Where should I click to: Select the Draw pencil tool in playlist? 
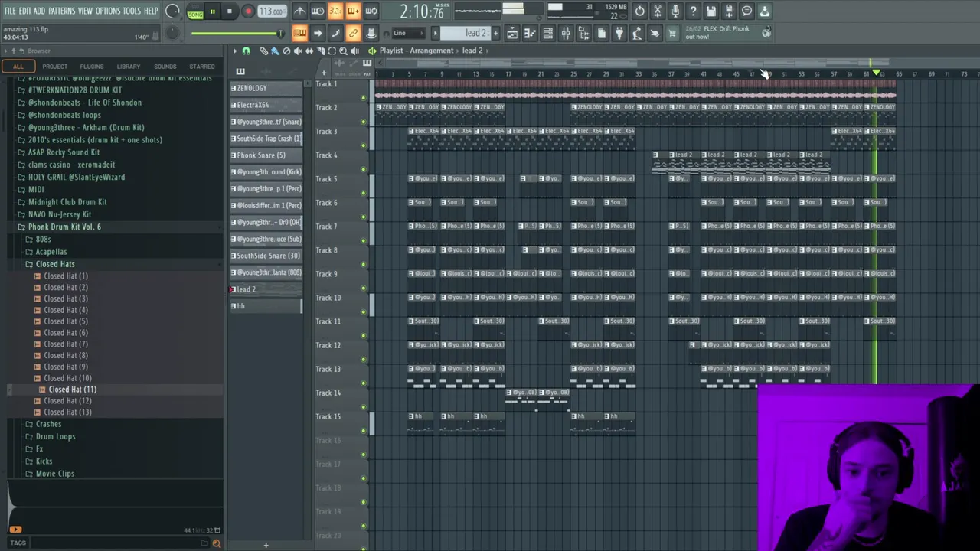point(264,51)
